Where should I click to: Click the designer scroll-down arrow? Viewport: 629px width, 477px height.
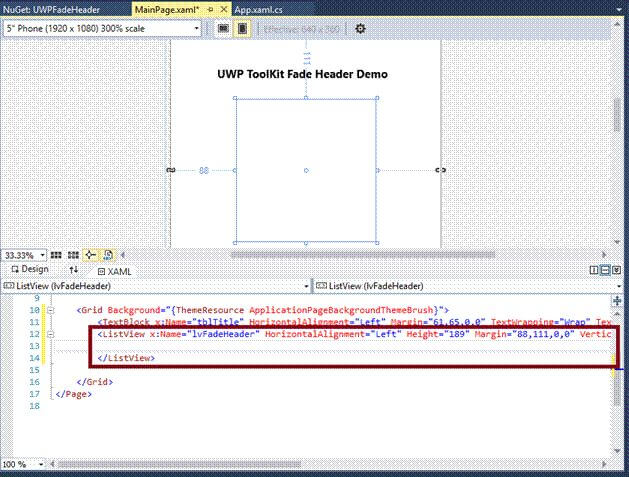pos(617,242)
